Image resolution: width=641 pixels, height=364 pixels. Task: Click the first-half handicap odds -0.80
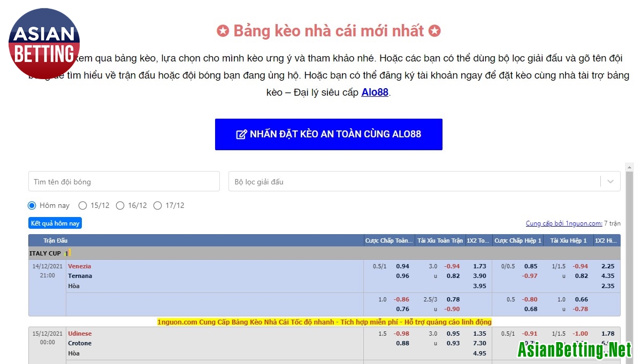529,299
